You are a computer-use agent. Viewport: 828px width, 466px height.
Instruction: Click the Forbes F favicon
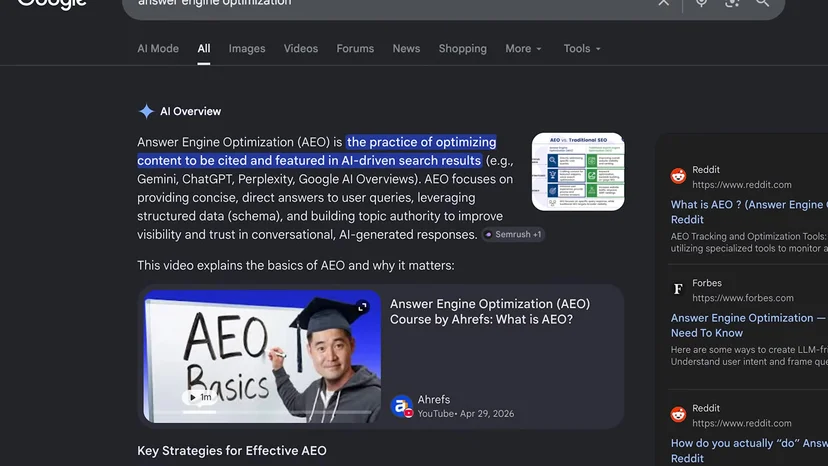(x=678, y=289)
